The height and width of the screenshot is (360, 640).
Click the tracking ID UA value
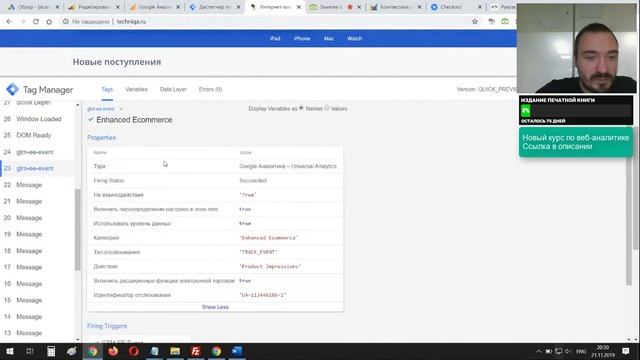[x=263, y=295]
